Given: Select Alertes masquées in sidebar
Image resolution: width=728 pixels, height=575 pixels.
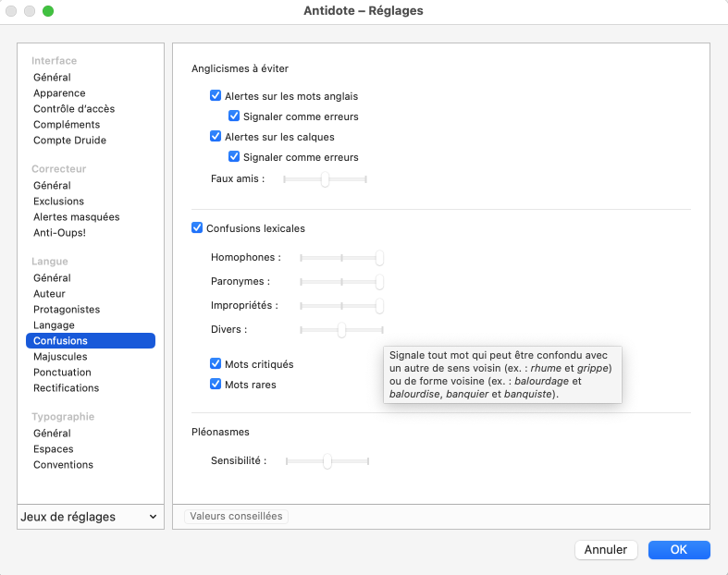Looking at the screenshot, I should 76,217.
